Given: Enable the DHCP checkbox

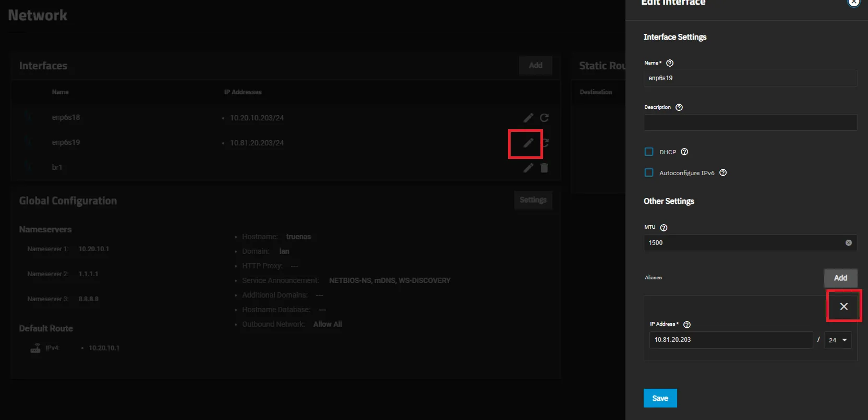Looking at the screenshot, I should (x=649, y=152).
